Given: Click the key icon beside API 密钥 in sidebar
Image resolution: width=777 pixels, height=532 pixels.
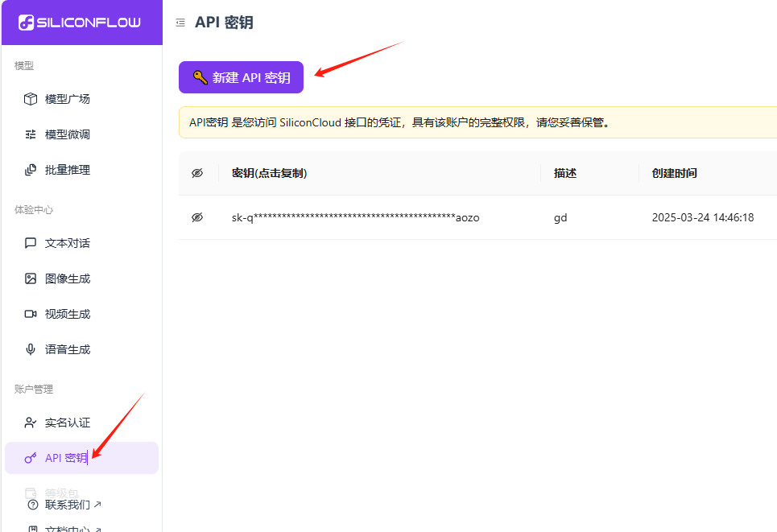Looking at the screenshot, I should pos(31,458).
